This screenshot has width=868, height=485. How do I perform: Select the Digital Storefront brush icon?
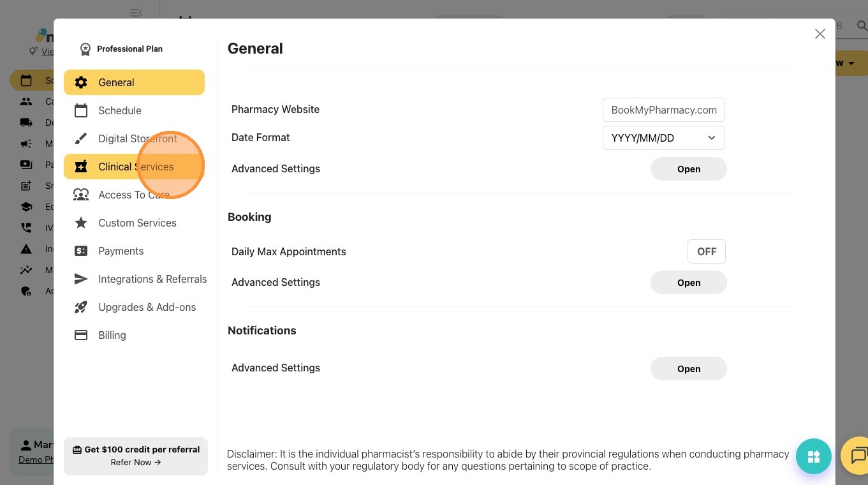81,138
